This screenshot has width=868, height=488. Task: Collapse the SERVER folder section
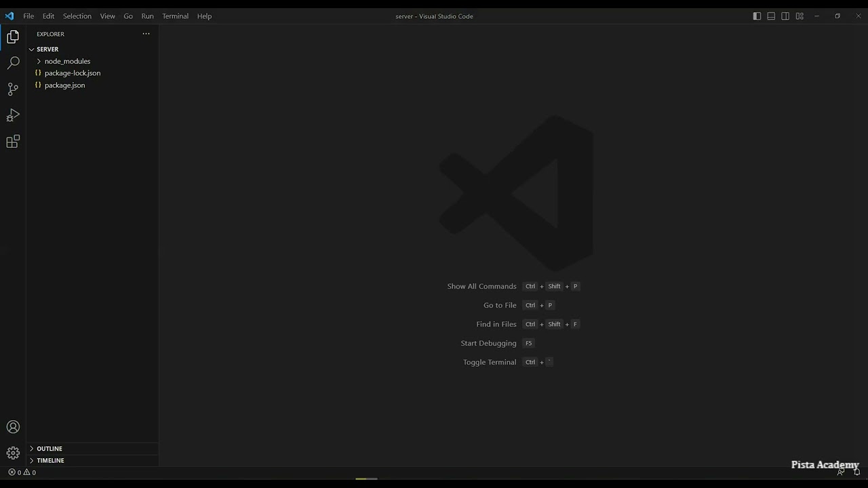pos(92,49)
